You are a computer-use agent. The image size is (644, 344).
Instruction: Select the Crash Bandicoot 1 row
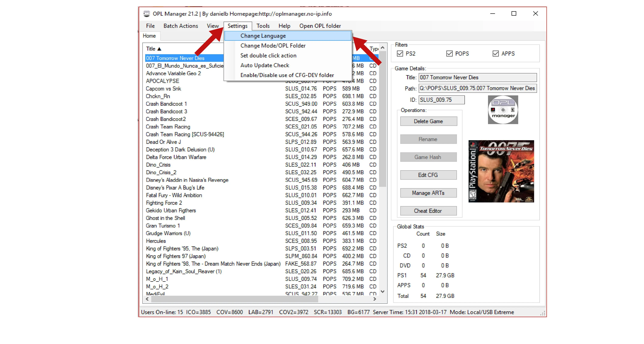pyautogui.click(x=262, y=104)
